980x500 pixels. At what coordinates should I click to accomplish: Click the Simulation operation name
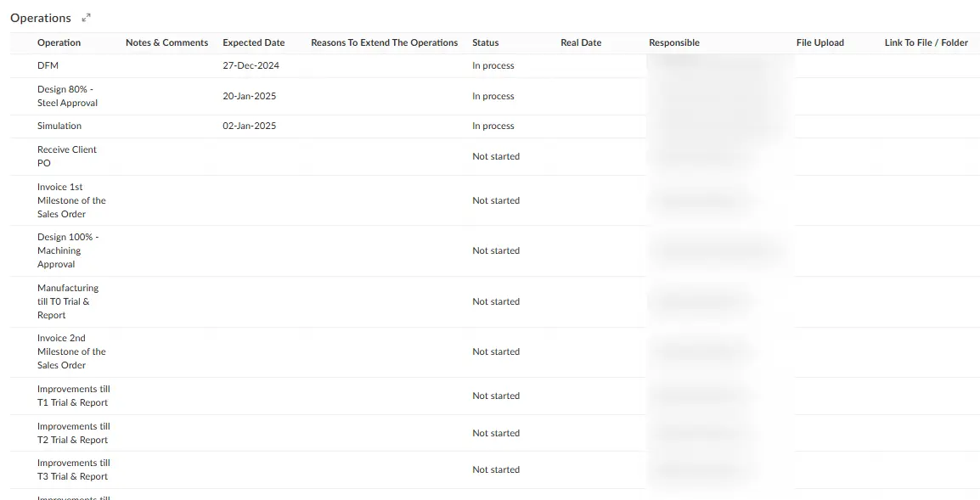pyautogui.click(x=59, y=126)
